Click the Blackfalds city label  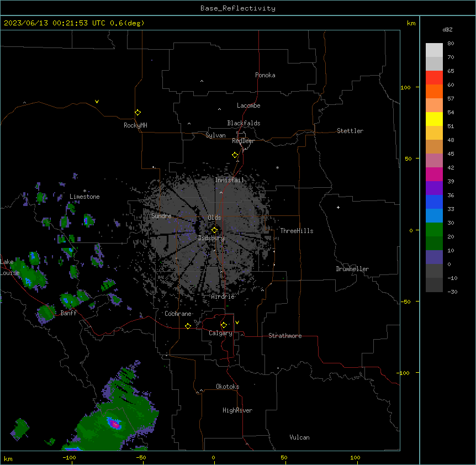click(x=244, y=123)
